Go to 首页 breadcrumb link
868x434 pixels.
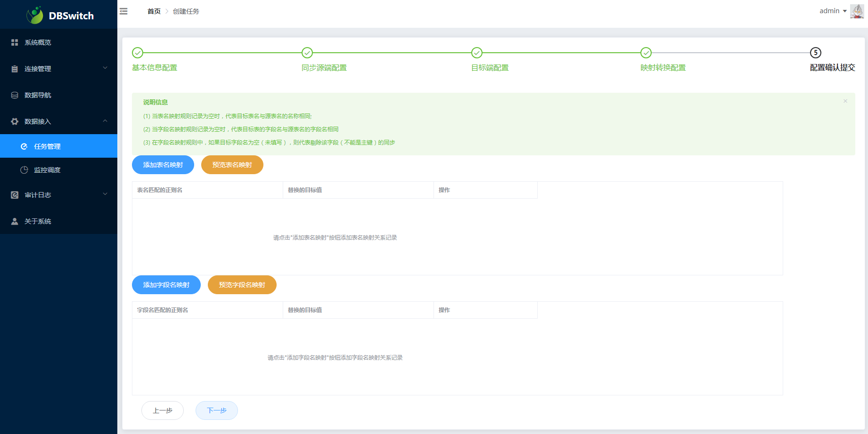(x=154, y=11)
